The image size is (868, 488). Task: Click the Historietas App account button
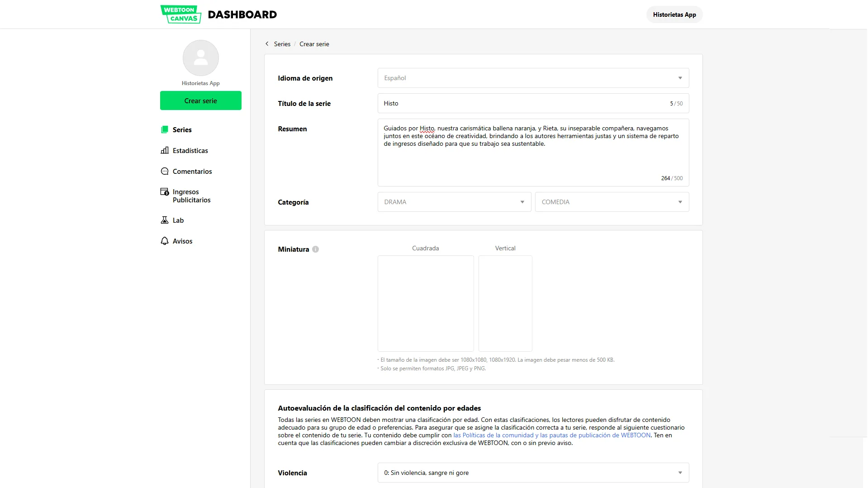[x=674, y=14]
